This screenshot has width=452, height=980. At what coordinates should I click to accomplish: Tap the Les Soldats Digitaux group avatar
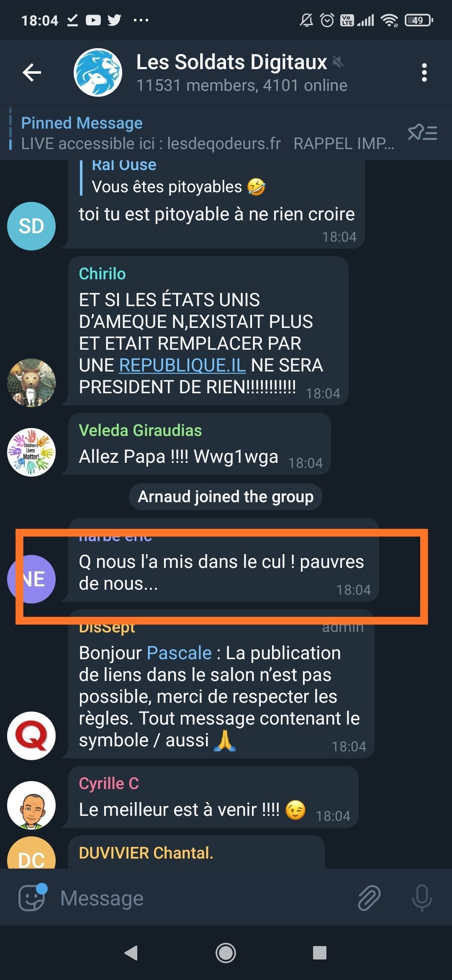(98, 72)
